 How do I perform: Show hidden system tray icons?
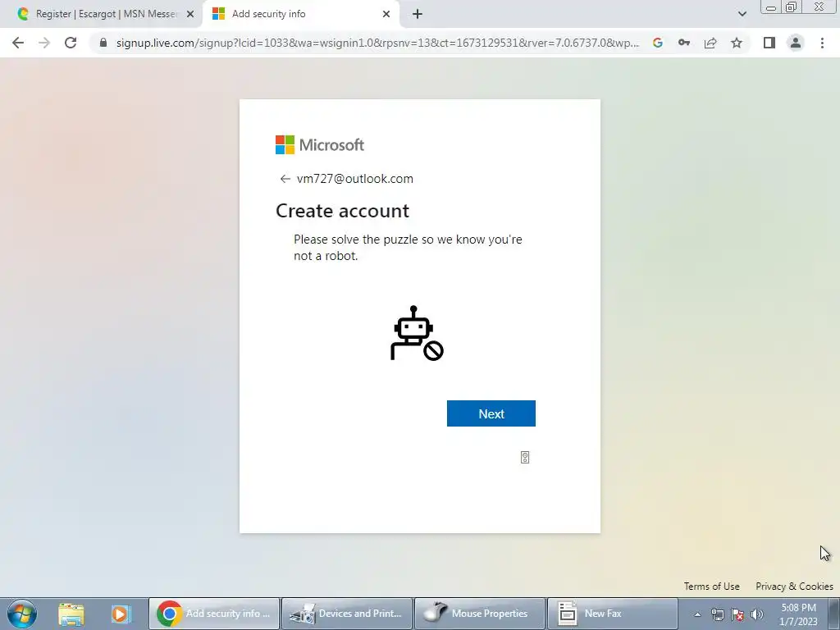pyautogui.click(x=697, y=614)
